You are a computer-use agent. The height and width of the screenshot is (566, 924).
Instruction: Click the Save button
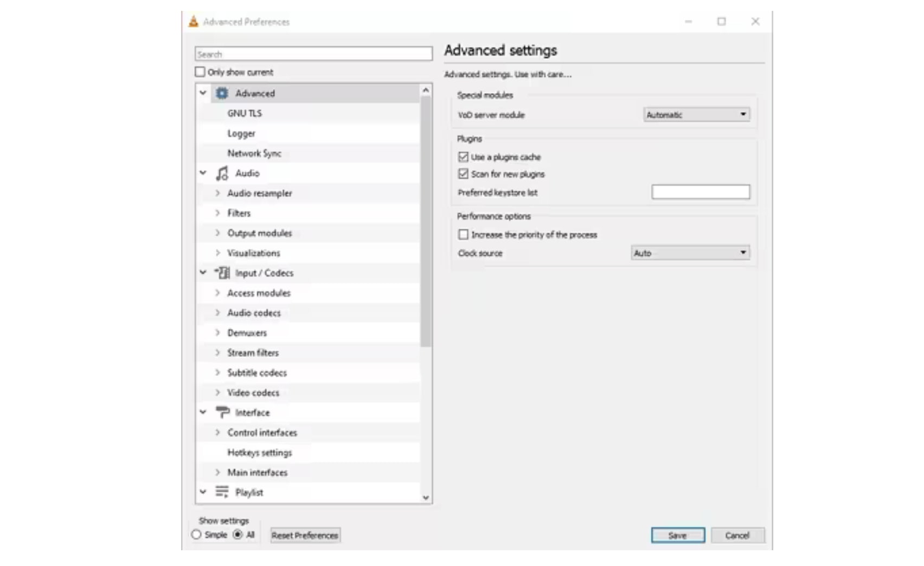click(678, 535)
